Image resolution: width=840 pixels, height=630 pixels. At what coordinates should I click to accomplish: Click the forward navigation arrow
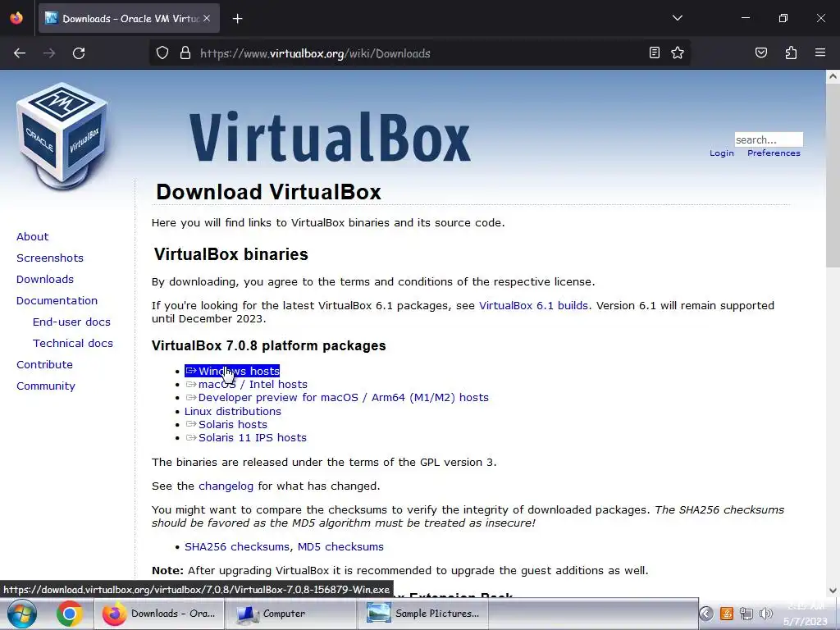(x=49, y=53)
